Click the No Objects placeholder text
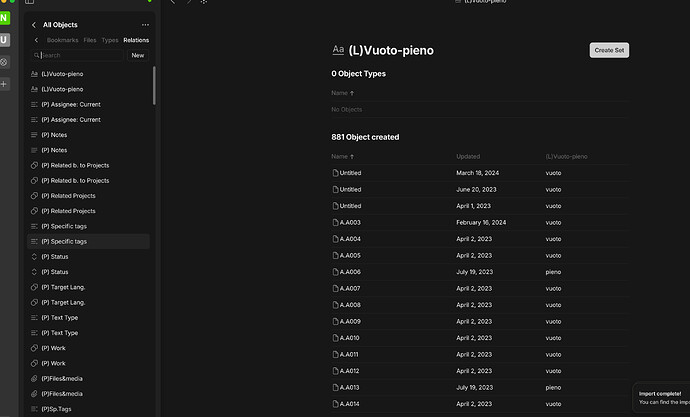The image size is (690, 417). (x=346, y=110)
